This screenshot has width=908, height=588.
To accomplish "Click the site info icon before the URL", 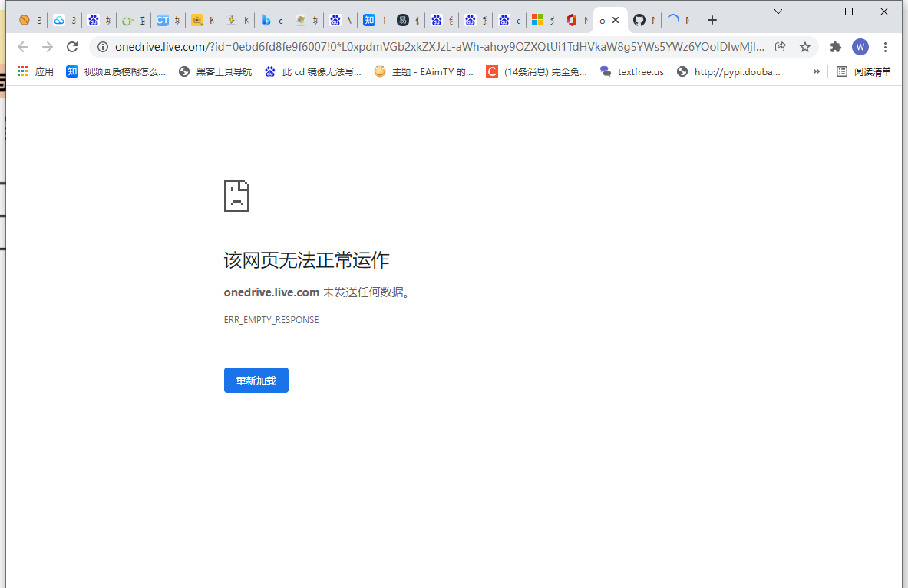I will [102, 47].
